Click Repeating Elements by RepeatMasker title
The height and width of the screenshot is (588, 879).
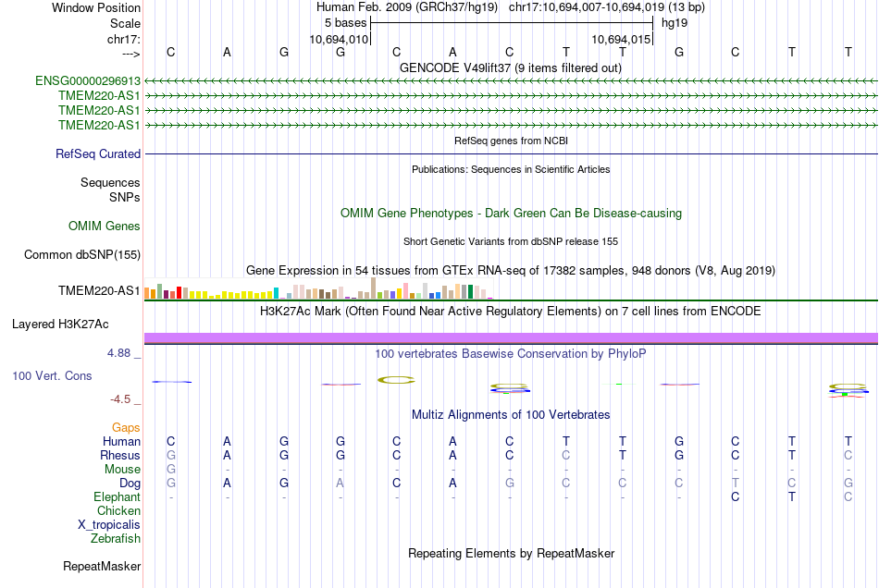tap(511, 553)
